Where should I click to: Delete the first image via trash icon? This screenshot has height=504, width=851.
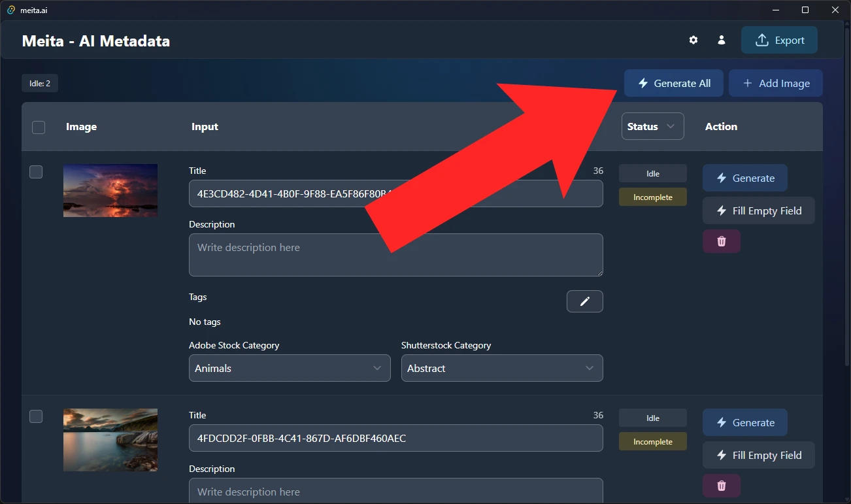(x=721, y=241)
